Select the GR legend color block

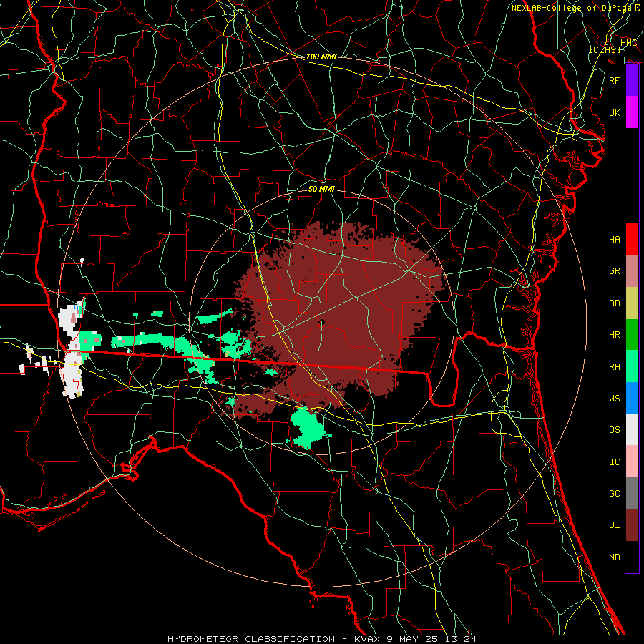point(632,270)
